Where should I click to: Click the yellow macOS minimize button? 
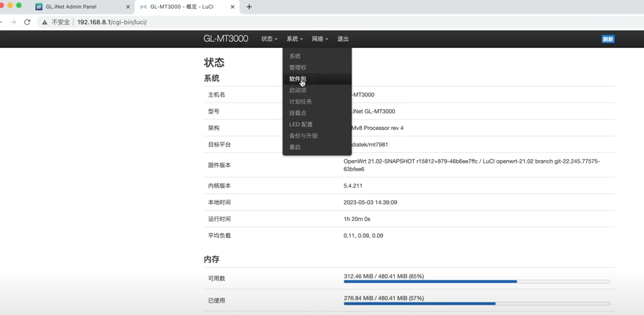coord(10,5)
